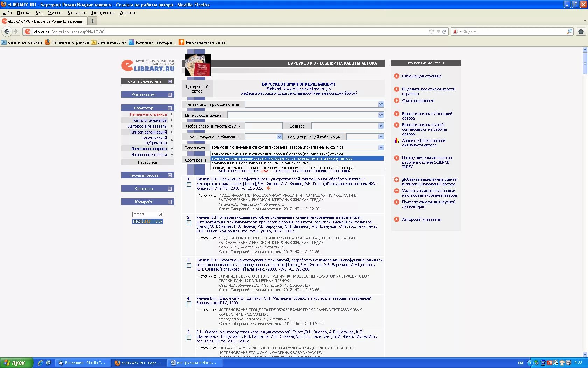Click the browser Forward arrow button

tap(16, 32)
